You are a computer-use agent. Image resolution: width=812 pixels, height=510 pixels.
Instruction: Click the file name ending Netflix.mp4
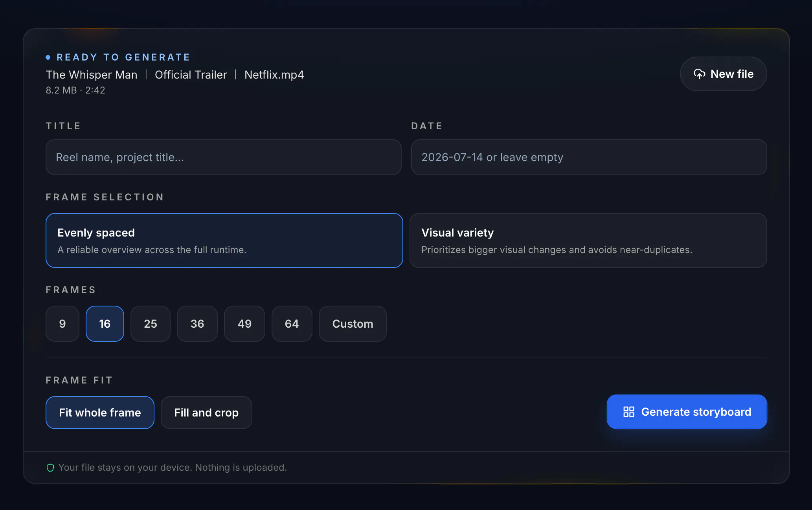175,75
